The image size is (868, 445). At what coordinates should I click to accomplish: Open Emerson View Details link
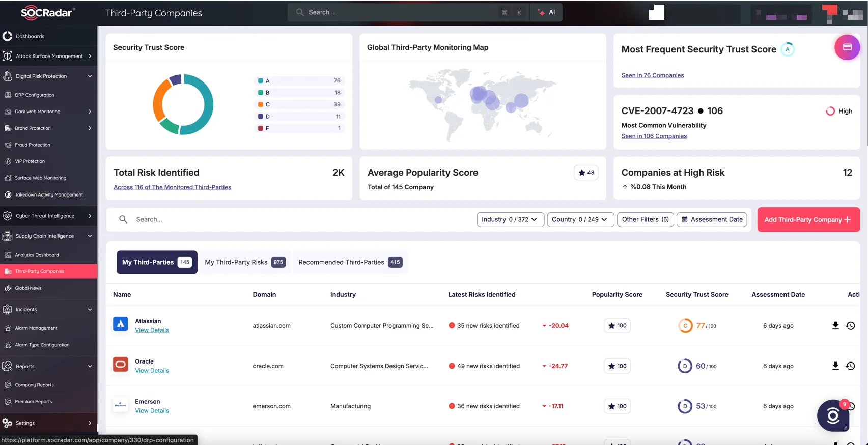pyautogui.click(x=152, y=411)
